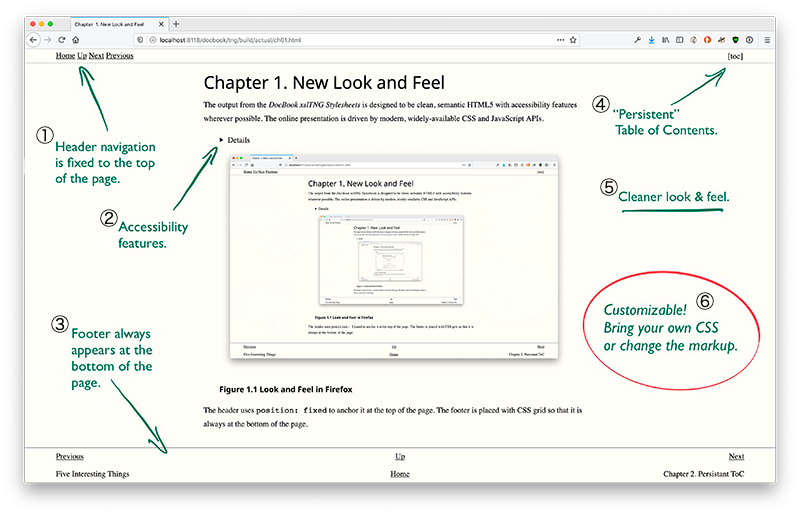Viewport: 800px width, 515px height.
Task: Click the tracking protection shield in address bar
Action: 140,40
